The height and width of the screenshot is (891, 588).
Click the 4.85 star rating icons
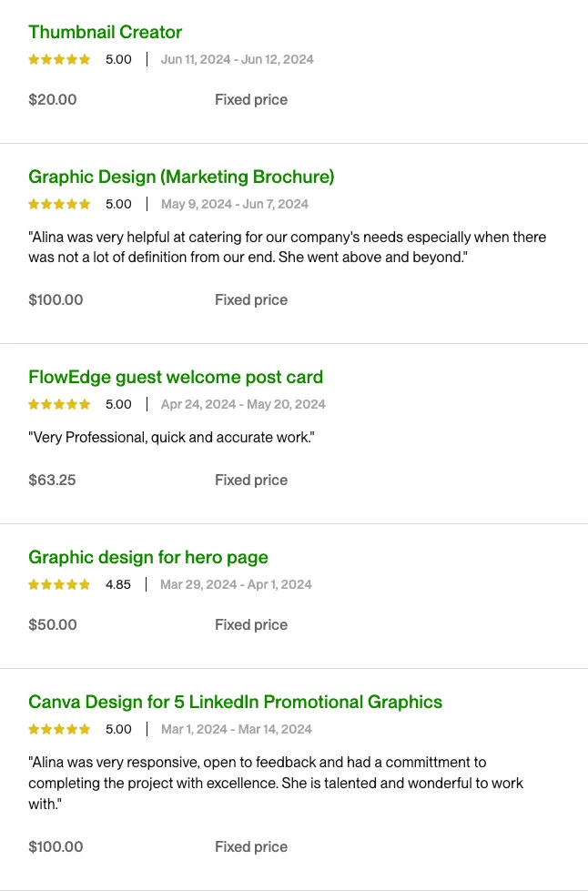click(x=59, y=584)
